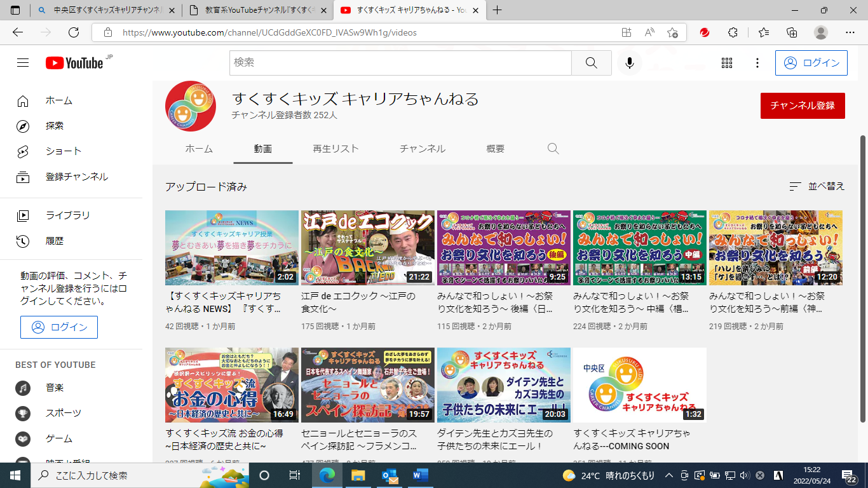Open the 再生リスト tab
868x488 pixels.
tap(336, 149)
